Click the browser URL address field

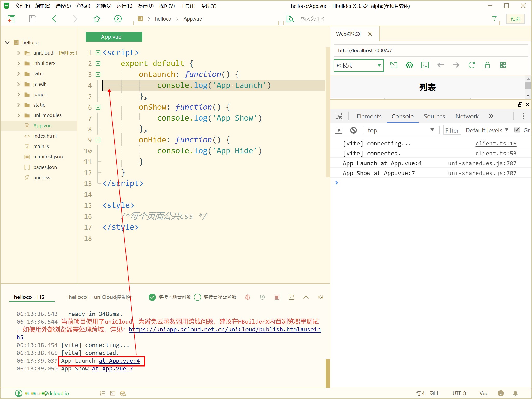431,50
